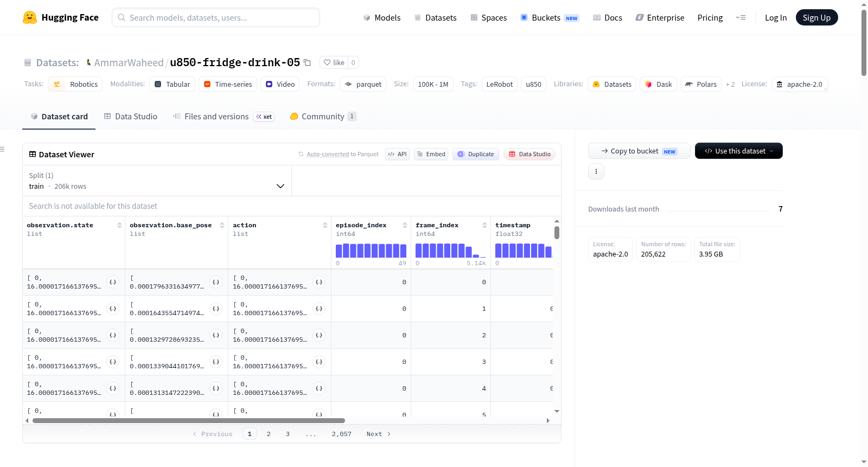Expand JSON for action in frame 4 row
The image size is (868, 467).
point(319,388)
